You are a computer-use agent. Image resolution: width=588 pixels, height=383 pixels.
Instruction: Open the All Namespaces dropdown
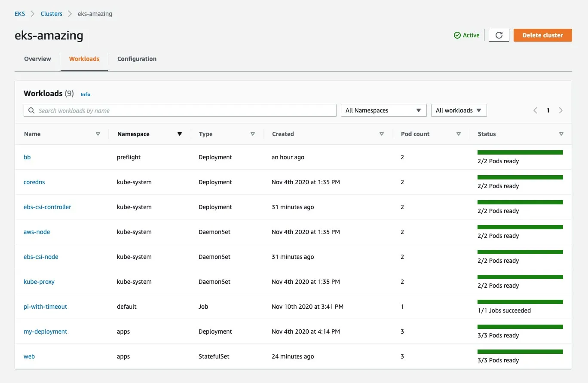click(383, 110)
